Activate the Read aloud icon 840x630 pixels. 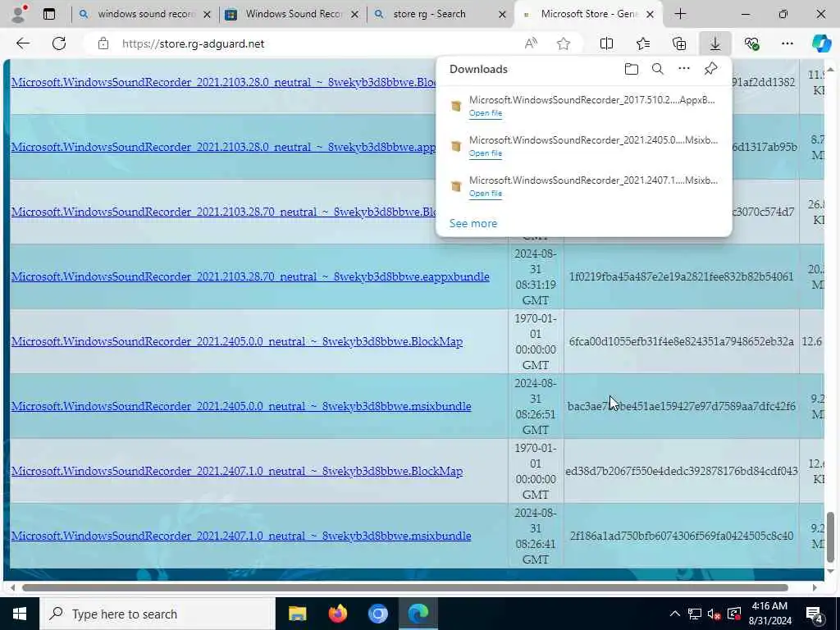(531, 43)
